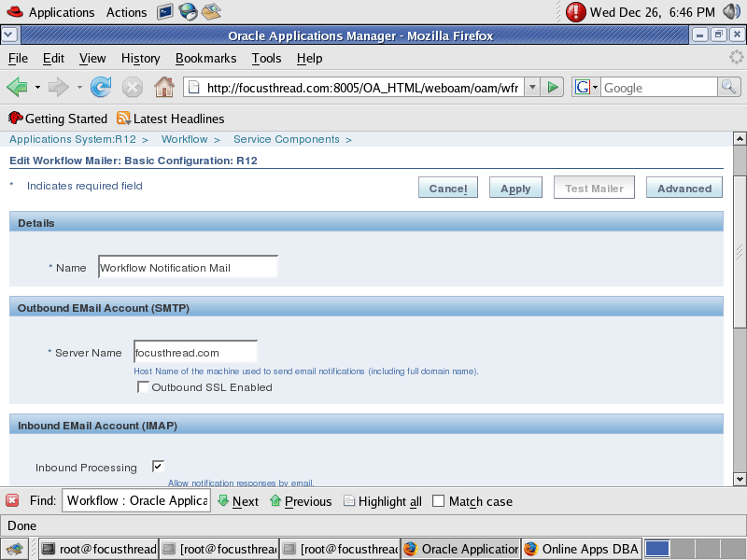Open the Home page icon
This screenshot has height=560, width=747.
coord(163,87)
